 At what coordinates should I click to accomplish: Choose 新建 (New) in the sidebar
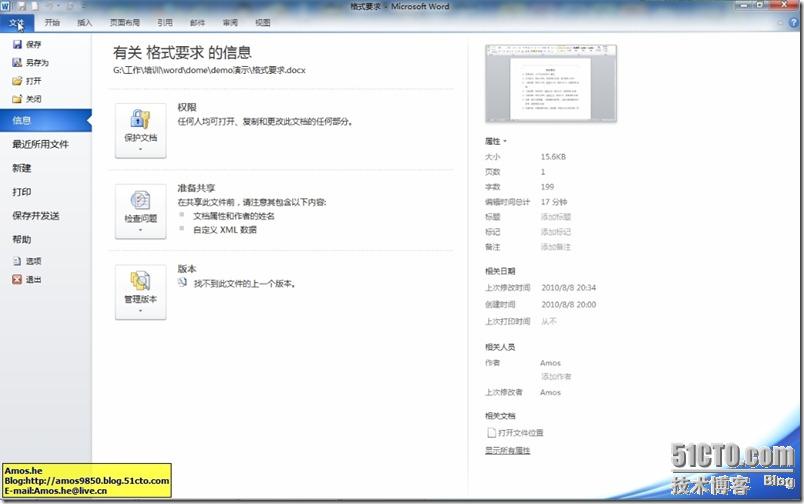click(x=22, y=168)
